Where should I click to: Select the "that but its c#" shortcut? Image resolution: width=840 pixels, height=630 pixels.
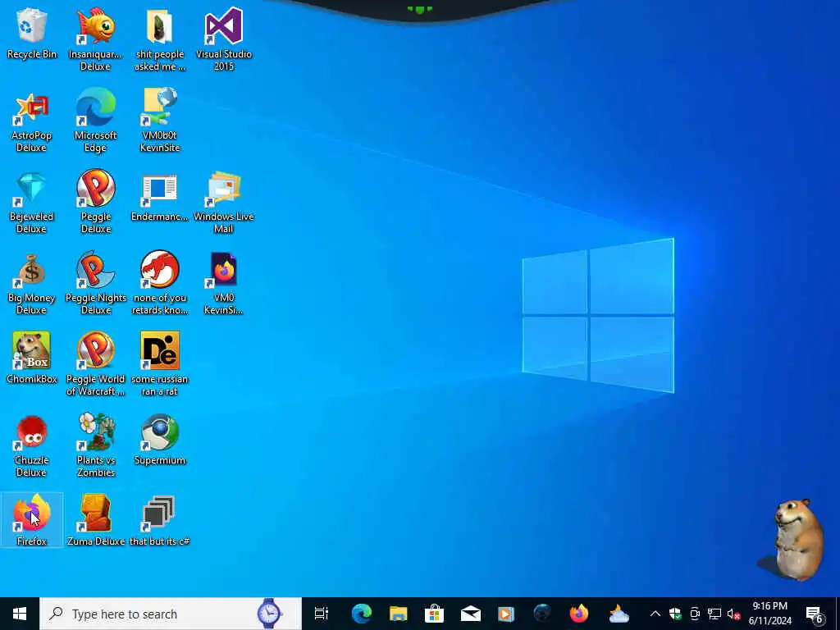pos(160,519)
